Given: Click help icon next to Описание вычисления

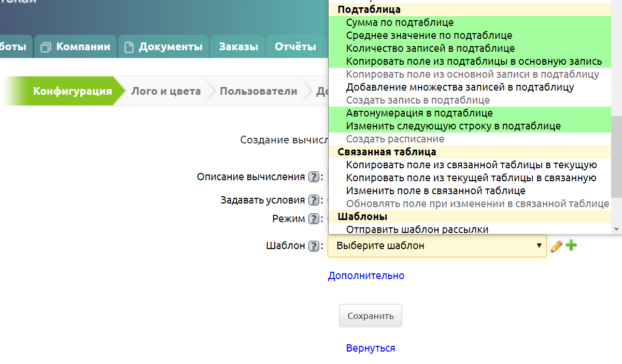Looking at the screenshot, I should coord(313,177).
